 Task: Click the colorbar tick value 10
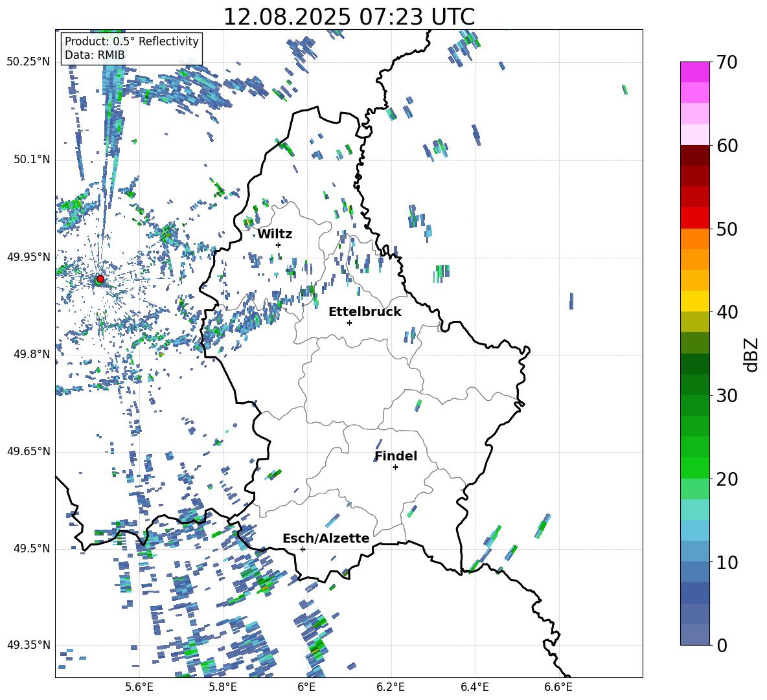tap(727, 562)
